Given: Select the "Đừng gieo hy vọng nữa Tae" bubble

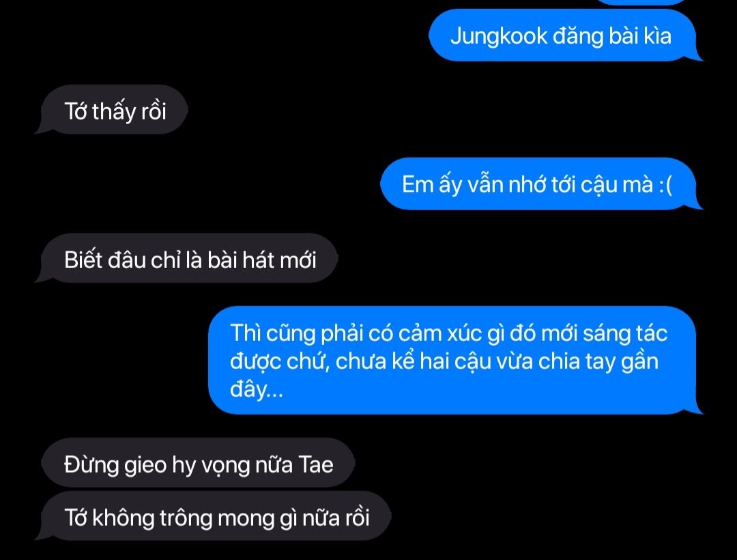Looking at the screenshot, I should point(198,462).
